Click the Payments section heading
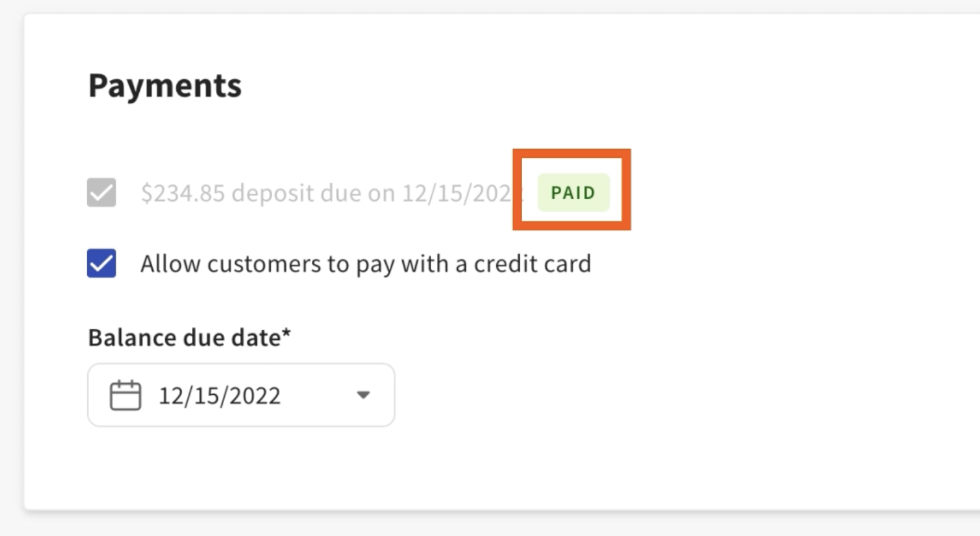Viewport: 980px width, 536px height. coord(165,85)
